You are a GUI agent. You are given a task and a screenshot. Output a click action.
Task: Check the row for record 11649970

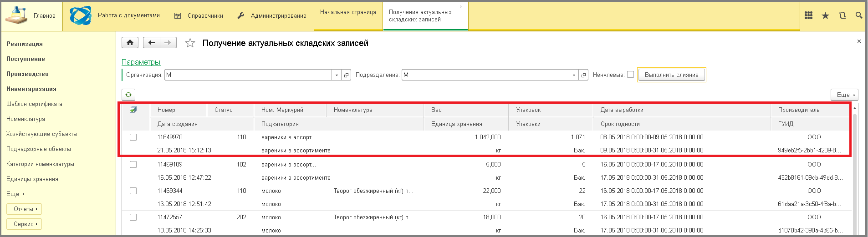click(133, 137)
